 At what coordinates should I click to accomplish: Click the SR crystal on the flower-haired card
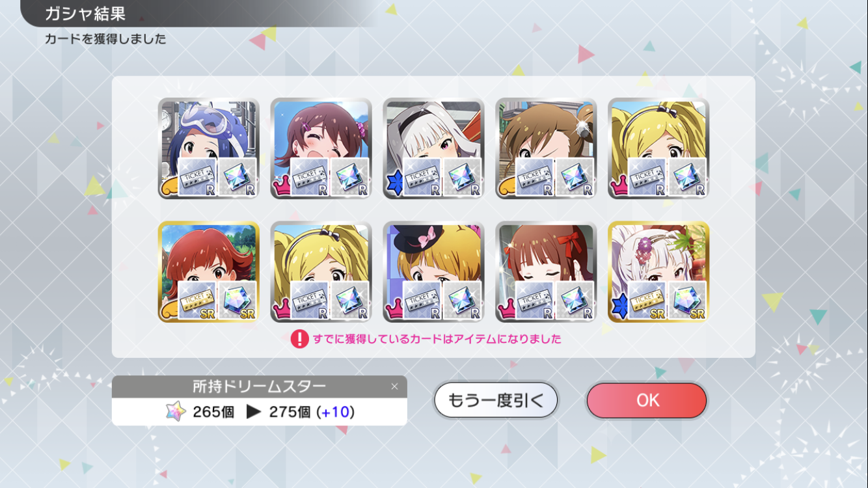coord(688,301)
